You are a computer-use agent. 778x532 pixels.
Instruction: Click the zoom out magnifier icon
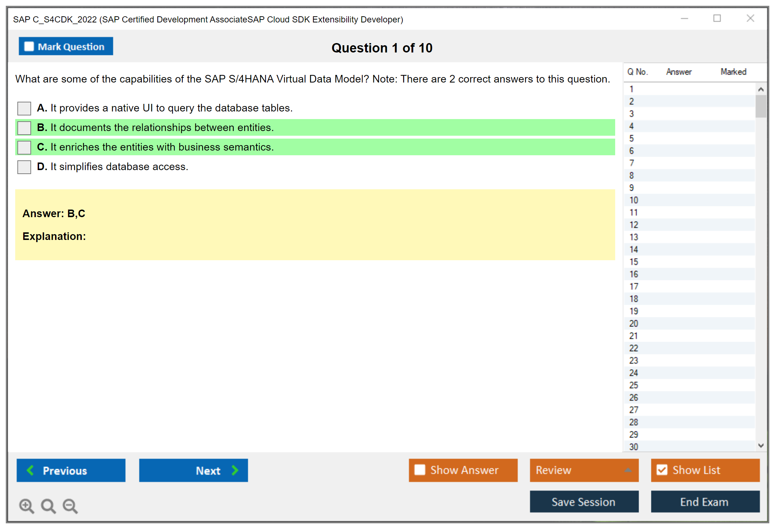click(70, 506)
